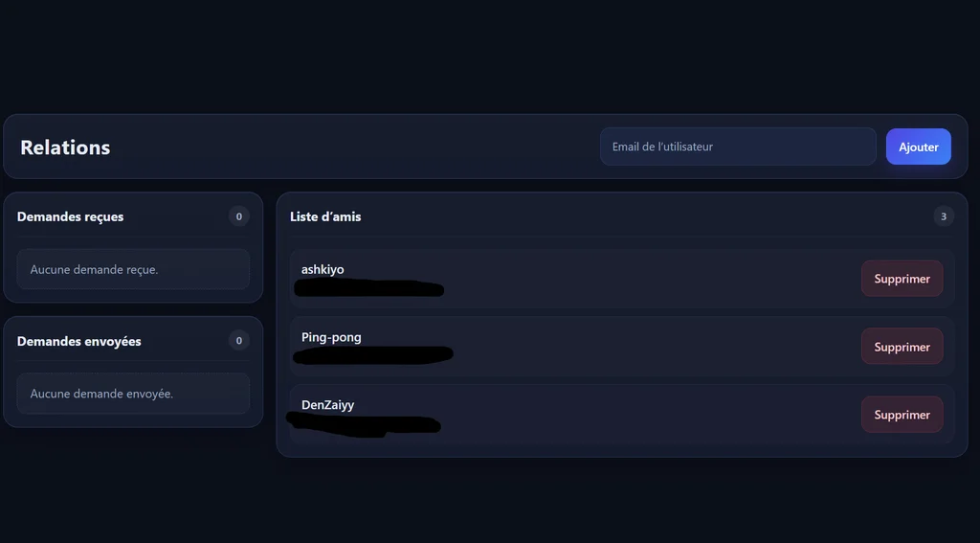Select the Demandes envoyées heading

pyautogui.click(x=78, y=341)
